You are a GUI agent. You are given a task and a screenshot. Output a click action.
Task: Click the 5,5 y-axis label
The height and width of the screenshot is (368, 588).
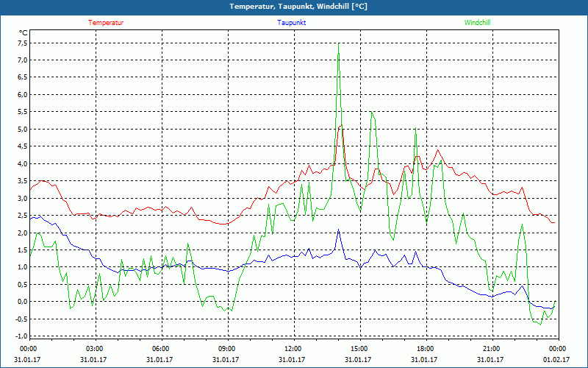coord(23,112)
